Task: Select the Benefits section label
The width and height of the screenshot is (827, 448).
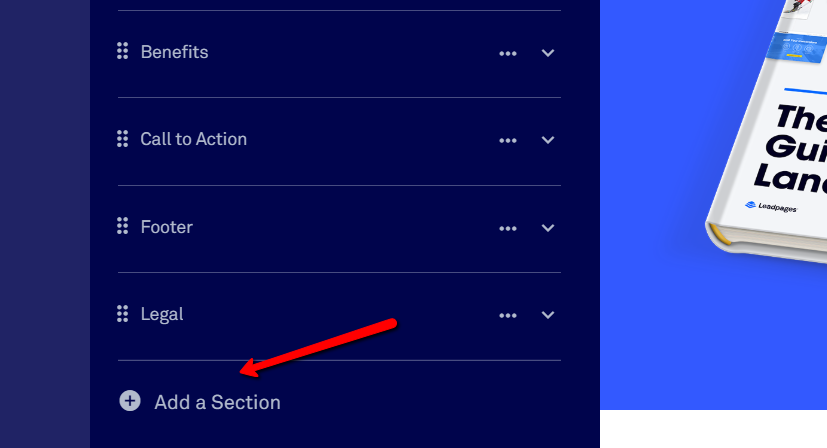Action: point(174,52)
